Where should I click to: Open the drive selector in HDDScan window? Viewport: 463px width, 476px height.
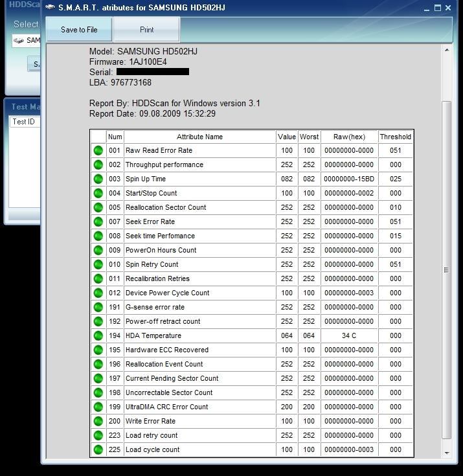(26, 40)
